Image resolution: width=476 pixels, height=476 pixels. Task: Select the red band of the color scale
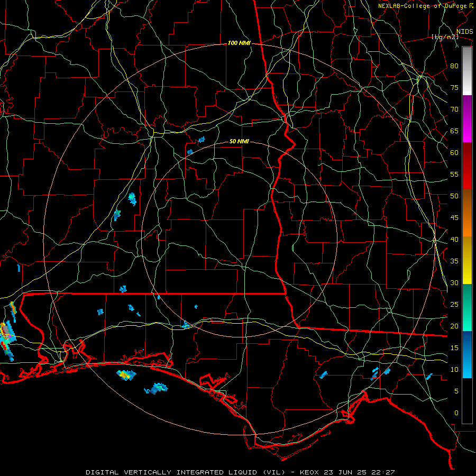pyautogui.click(x=467, y=166)
